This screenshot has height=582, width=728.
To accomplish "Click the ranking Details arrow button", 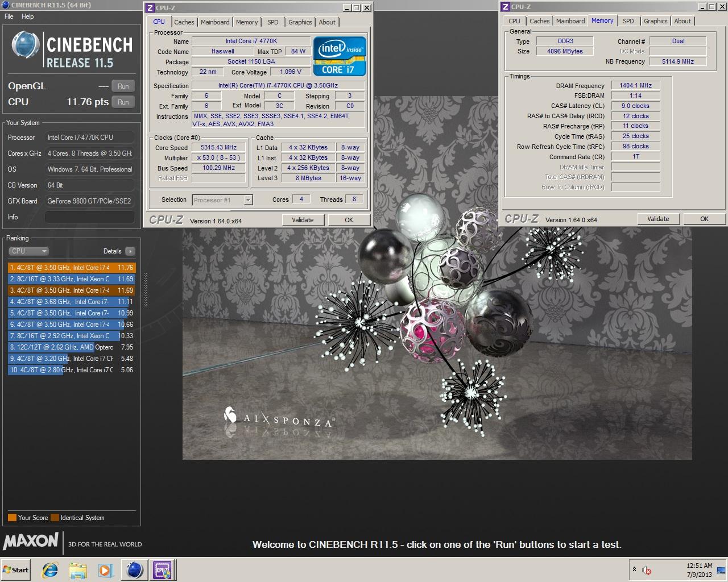I will click(130, 251).
